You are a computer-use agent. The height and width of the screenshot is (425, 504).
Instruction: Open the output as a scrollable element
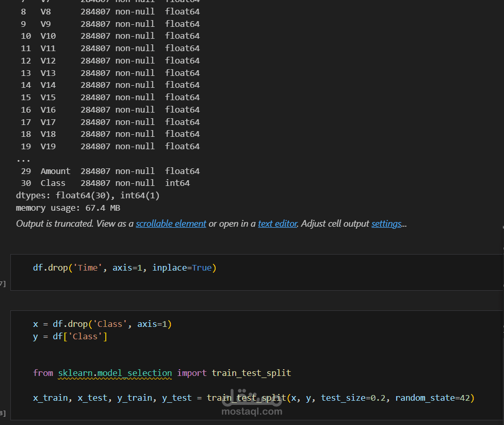pos(171,224)
